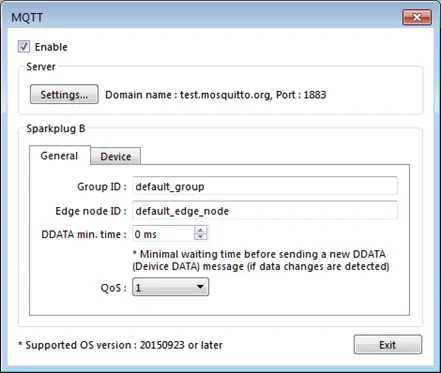441x373 pixels.
Task: Click the 'QoS :' label
Action: click(113, 288)
